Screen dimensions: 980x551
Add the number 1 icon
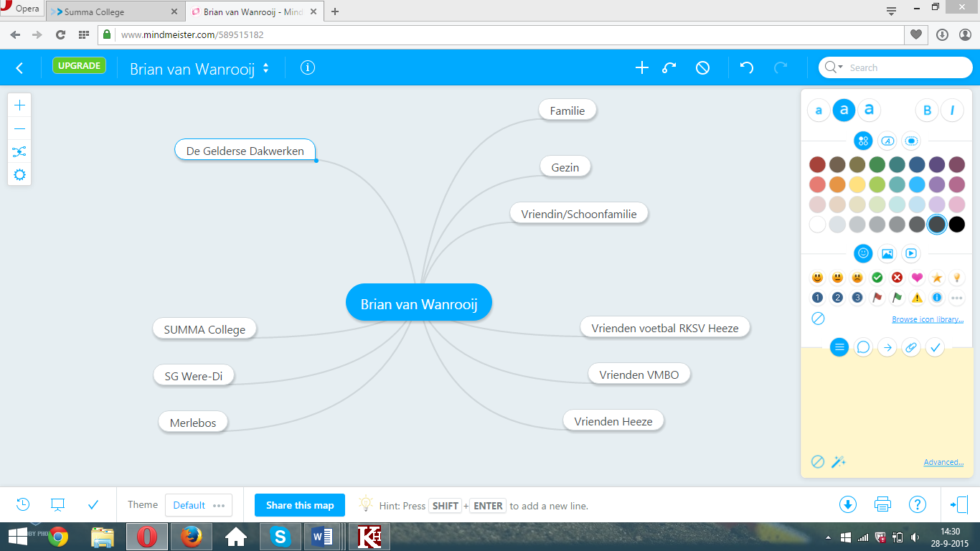(817, 298)
